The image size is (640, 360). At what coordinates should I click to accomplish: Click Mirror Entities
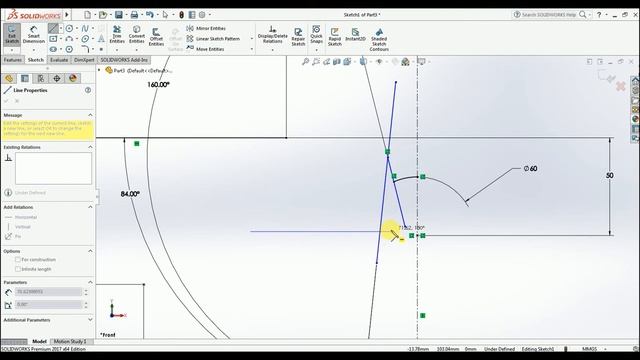[206, 28]
